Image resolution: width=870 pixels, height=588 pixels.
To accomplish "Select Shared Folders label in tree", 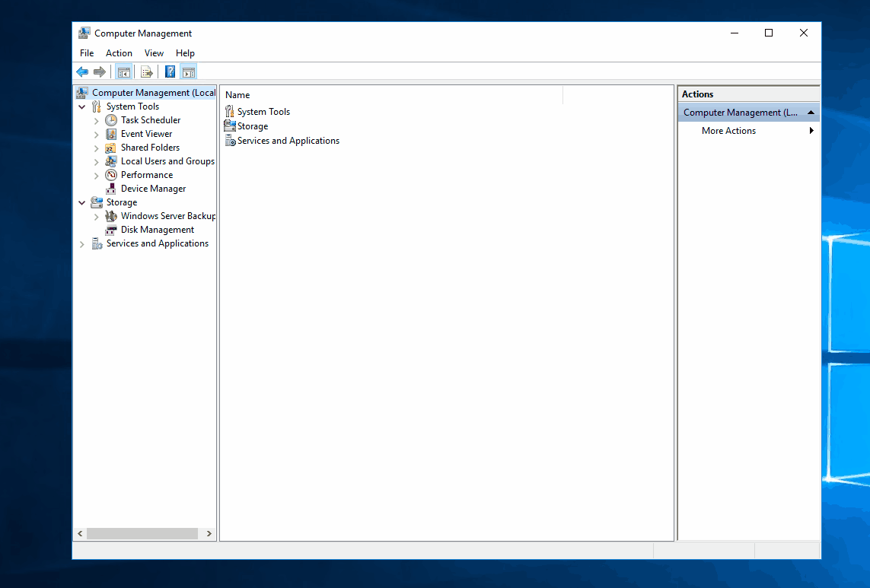I will [151, 147].
